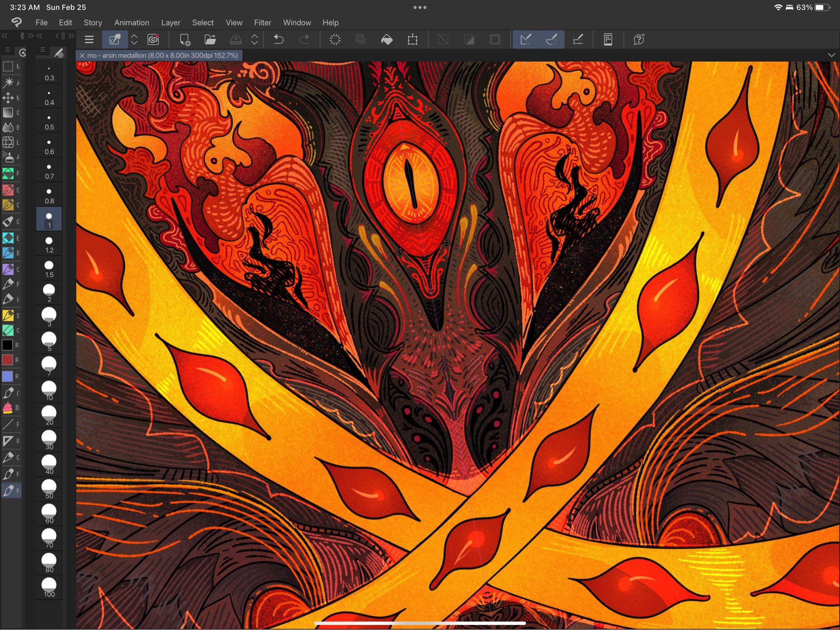This screenshot has height=630, width=840.
Task: Select the airbrush spray tool
Action: pyautogui.click(x=8, y=157)
